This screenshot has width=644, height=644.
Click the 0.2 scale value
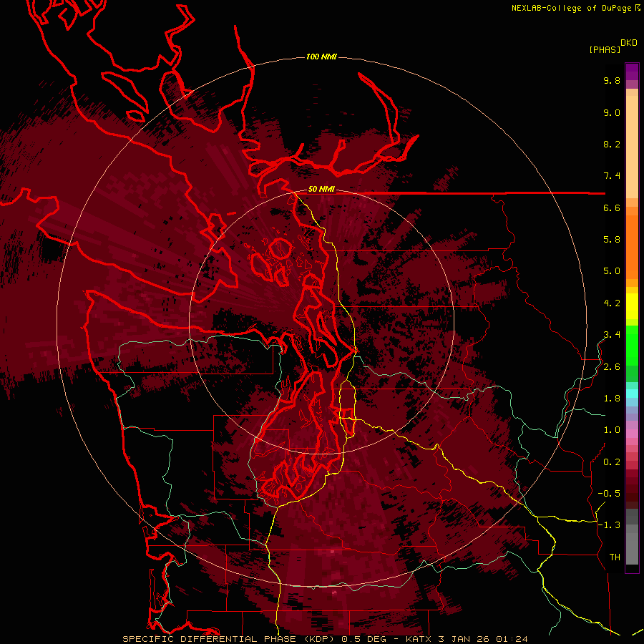[612, 462]
